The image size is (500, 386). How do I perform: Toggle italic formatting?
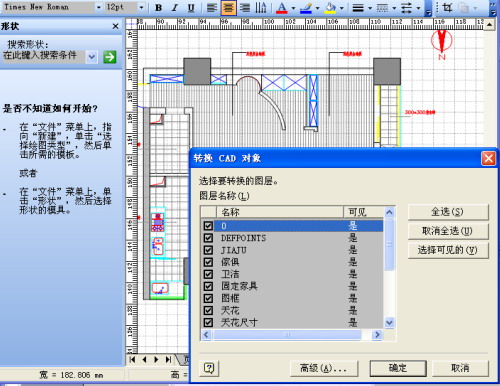pyautogui.click(x=174, y=8)
